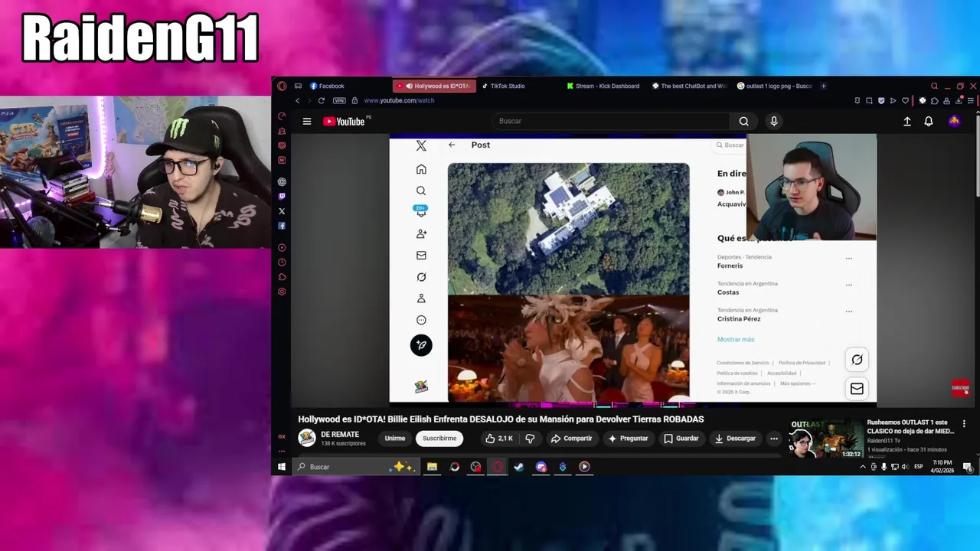Open Opera sidebar history clock icon

(282, 262)
